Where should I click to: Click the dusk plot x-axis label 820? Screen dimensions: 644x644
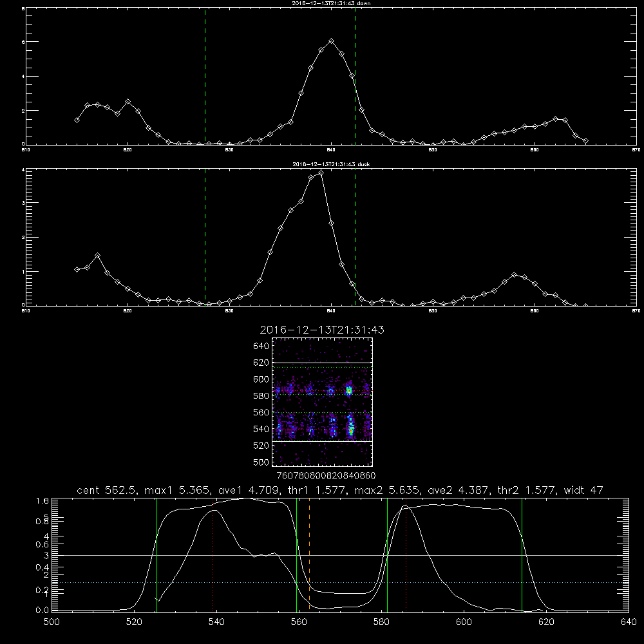pyautogui.click(x=128, y=311)
